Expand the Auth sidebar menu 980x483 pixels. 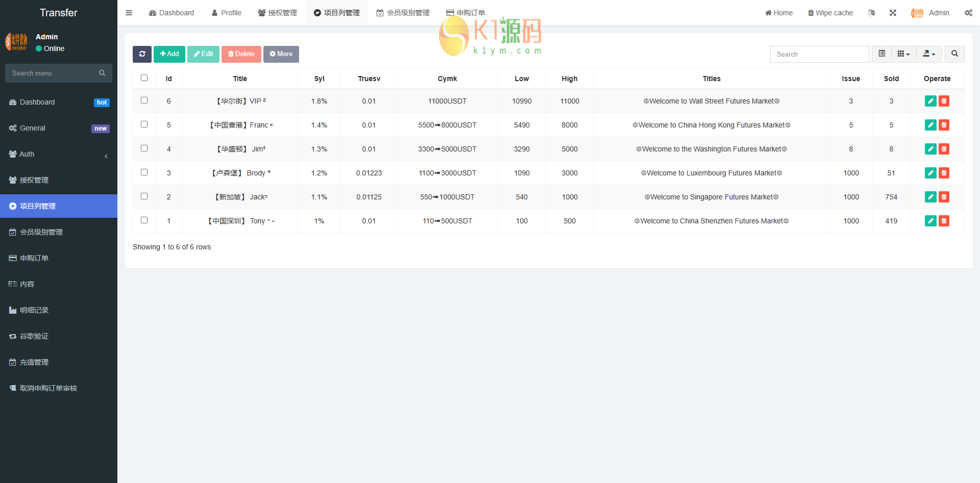pos(58,154)
